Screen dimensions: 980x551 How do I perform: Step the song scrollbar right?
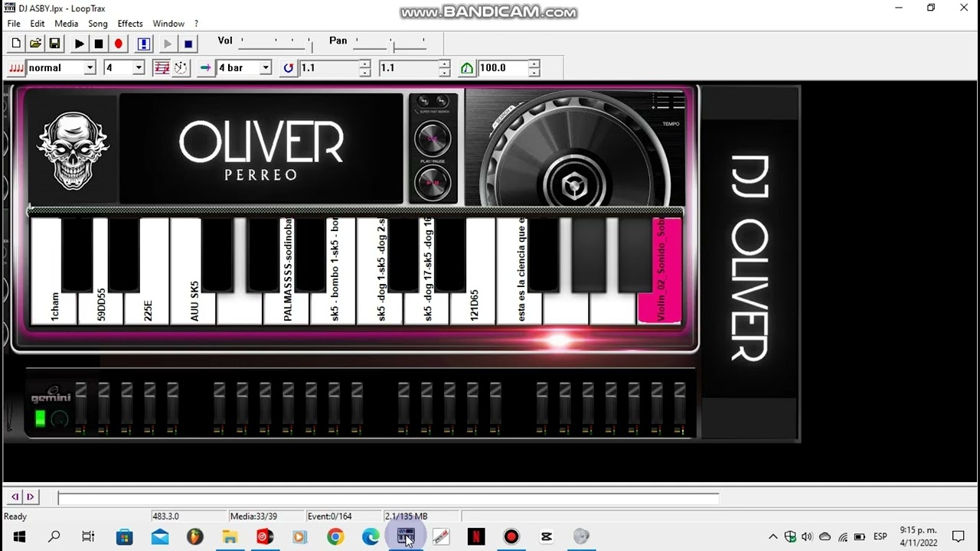(x=31, y=497)
